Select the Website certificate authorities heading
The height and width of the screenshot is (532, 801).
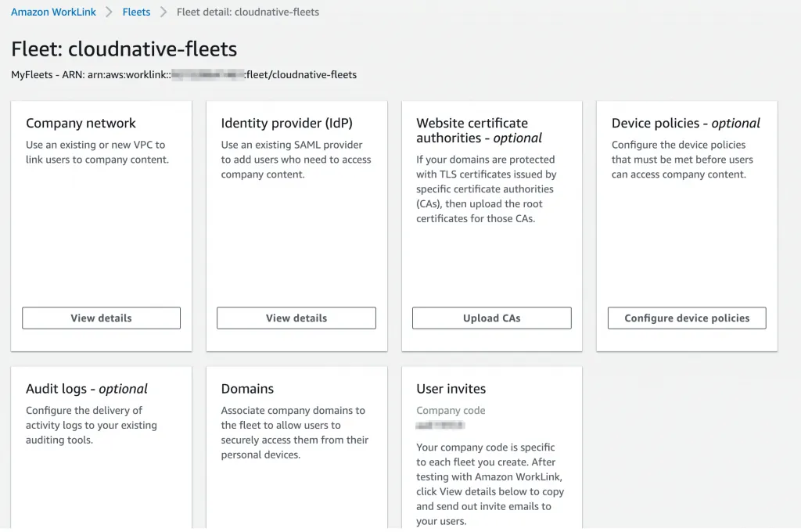pyautogui.click(x=479, y=131)
